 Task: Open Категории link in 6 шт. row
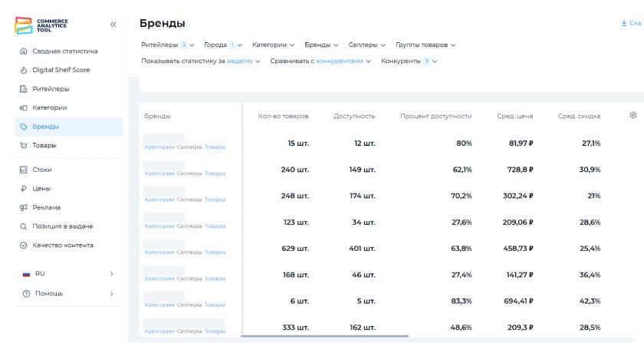[x=159, y=305]
